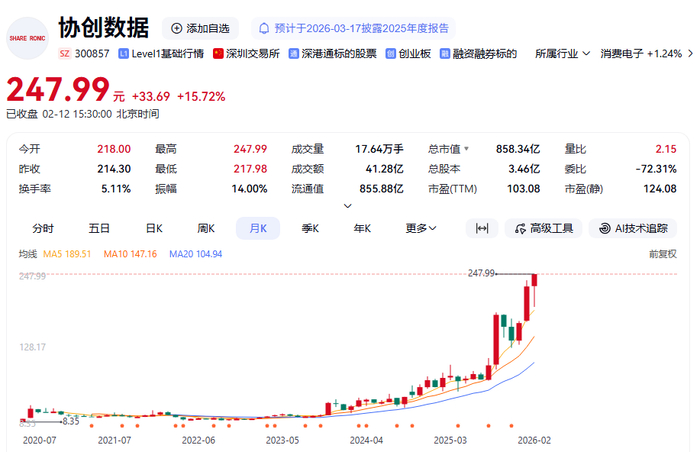The image size is (700, 452).
Task: Add stock via 添加自选 button
Action: [200, 29]
